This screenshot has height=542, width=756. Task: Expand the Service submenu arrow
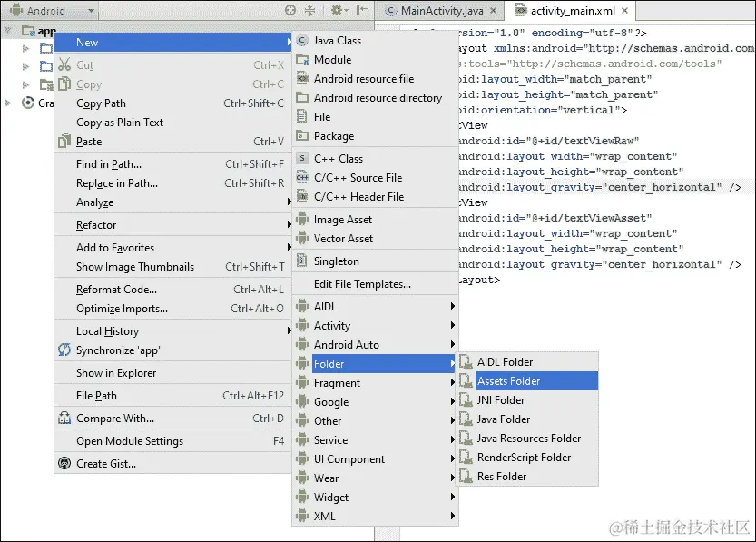(452, 439)
